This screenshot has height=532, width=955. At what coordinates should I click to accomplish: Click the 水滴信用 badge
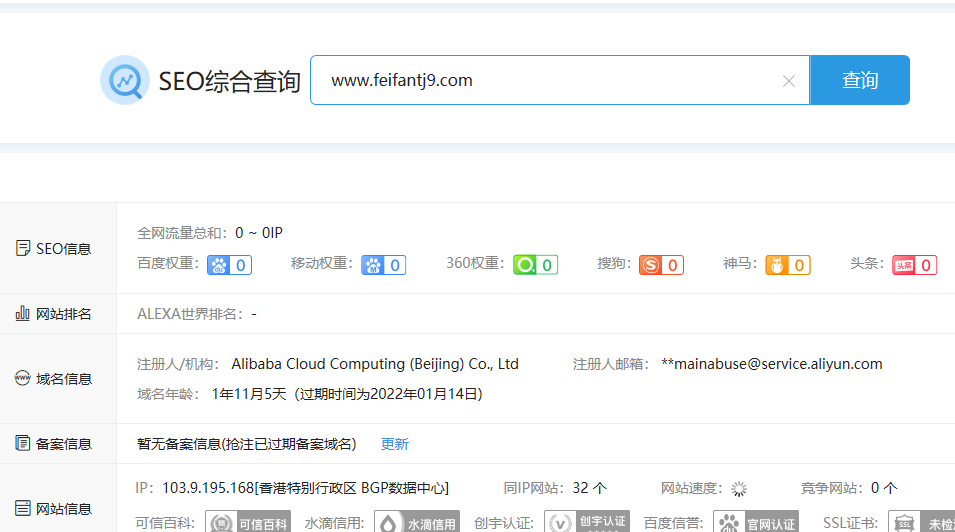[x=417, y=523]
